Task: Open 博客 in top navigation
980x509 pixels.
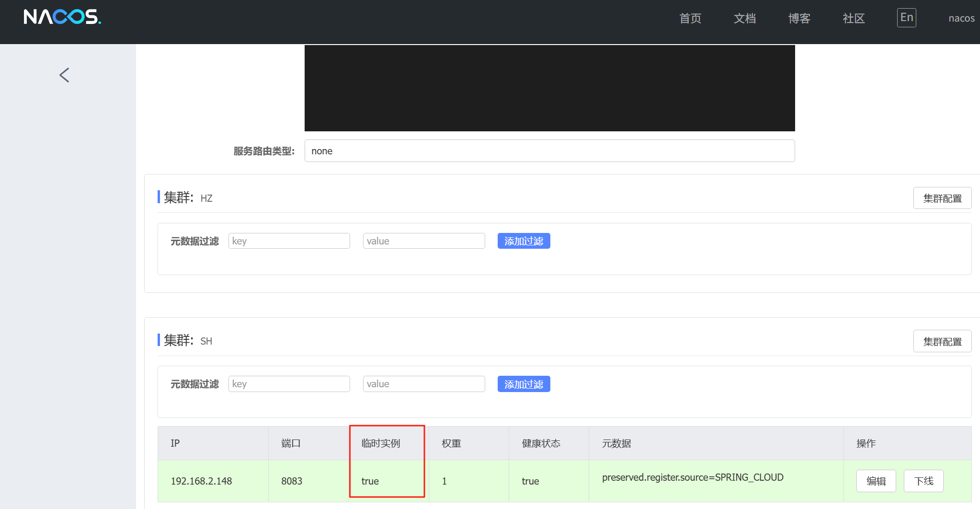Action: point(799,18)
